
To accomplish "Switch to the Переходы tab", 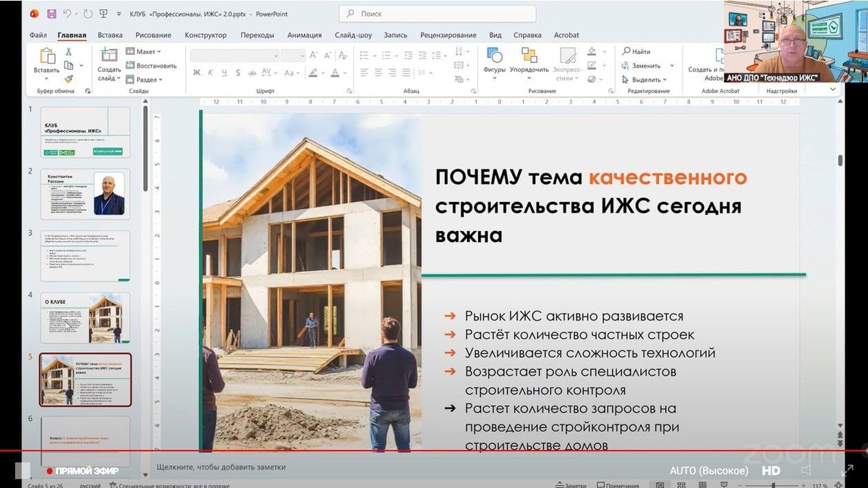I will [x=258, y=35].
